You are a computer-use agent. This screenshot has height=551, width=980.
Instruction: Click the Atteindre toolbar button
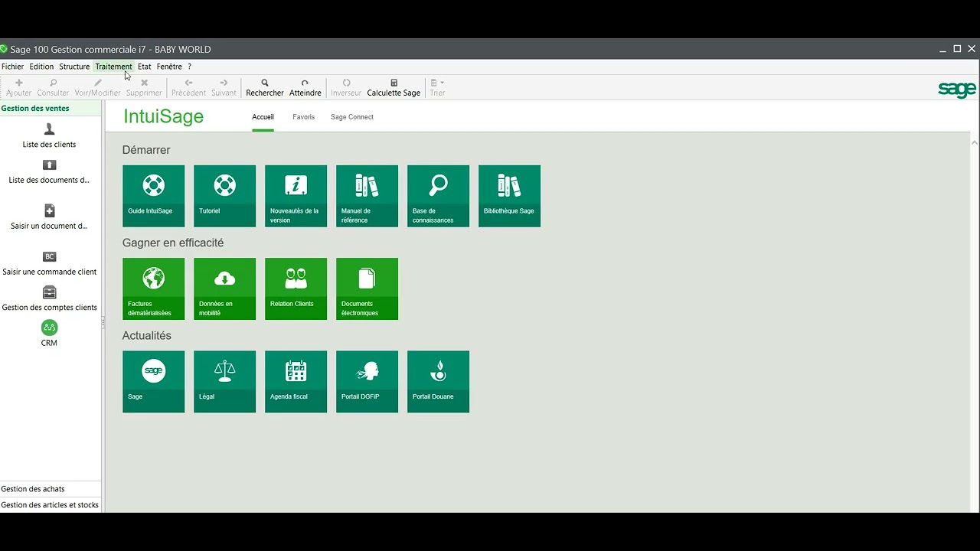pyautogui.click(x=305, y=87)
